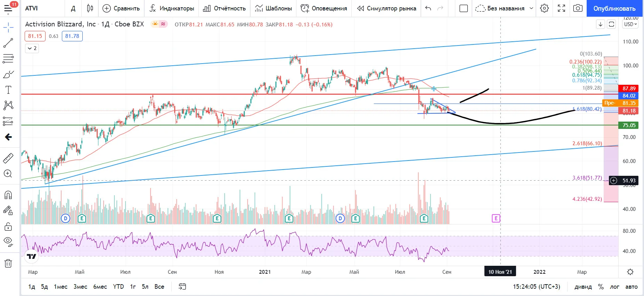Activate the zoom in magnifier tool
The height and width of the screenshot is (296, 644).
[x=8, y=174]
